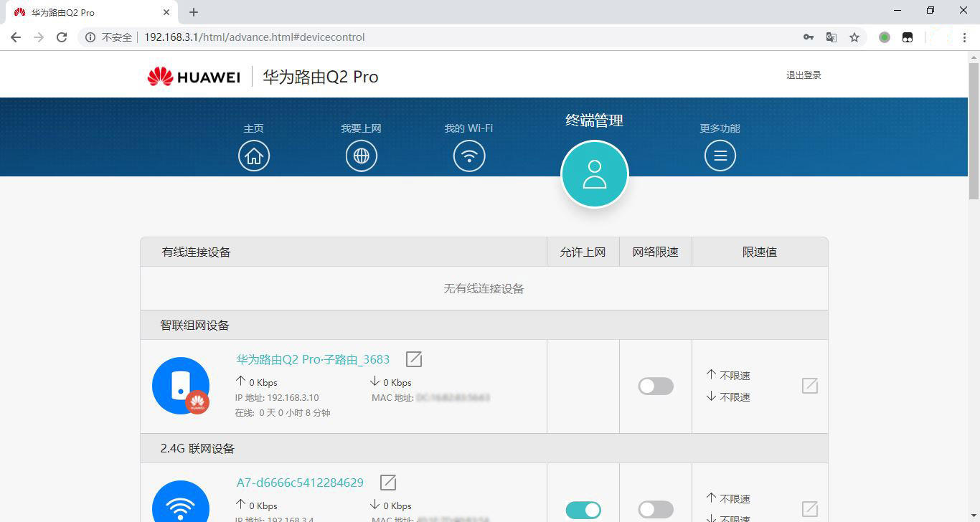Viewport: 980px width, 522px height.
Task: Click the 允许上网 column header
Action: click(583, 252)
